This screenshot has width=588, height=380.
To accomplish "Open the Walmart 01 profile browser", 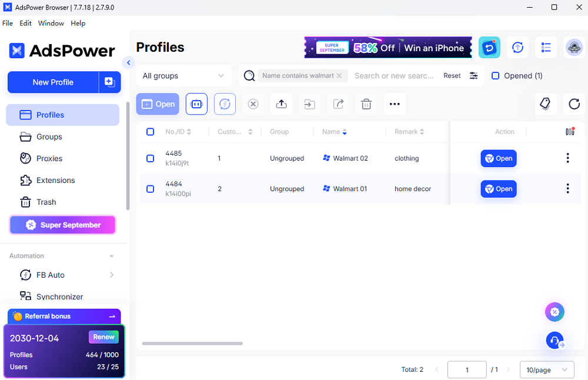I will coord(499,189).
